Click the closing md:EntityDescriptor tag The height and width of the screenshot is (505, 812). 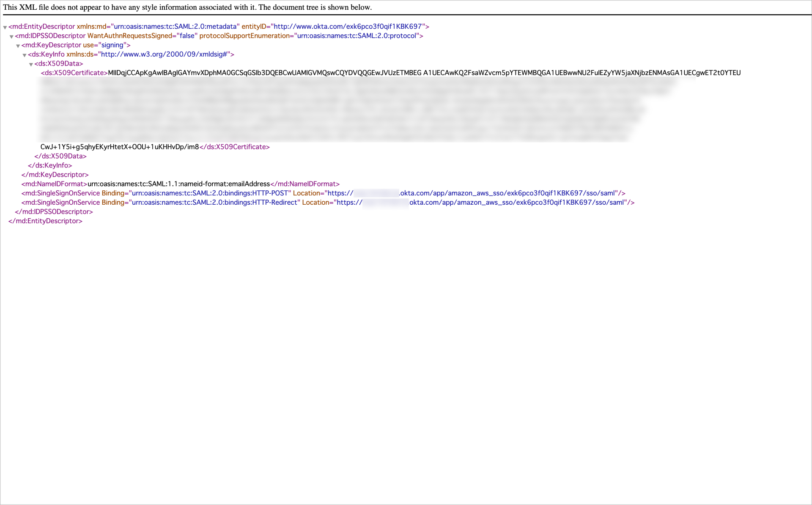click(x=45, y=221)
